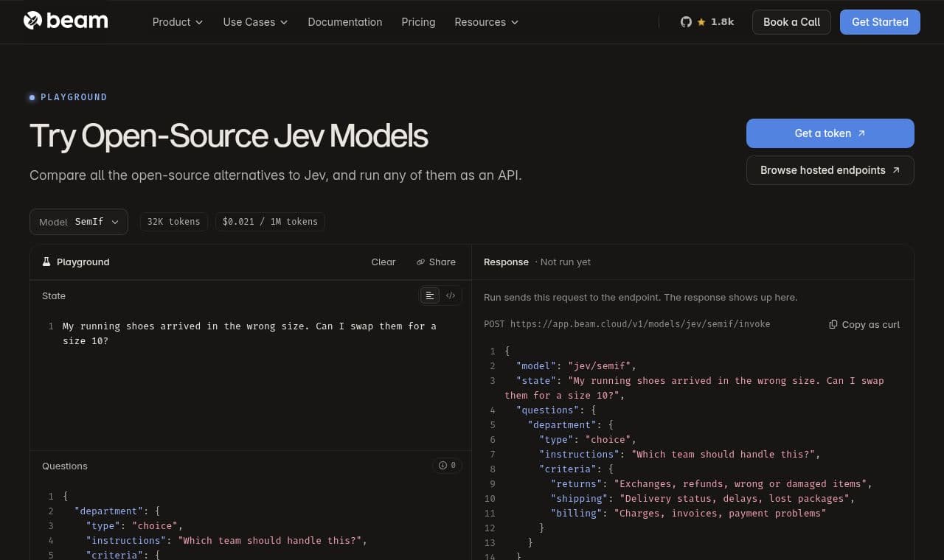Viewport: 944px width, 560px height.
Task: Go to the Pricing page
Action: point(418,22)
